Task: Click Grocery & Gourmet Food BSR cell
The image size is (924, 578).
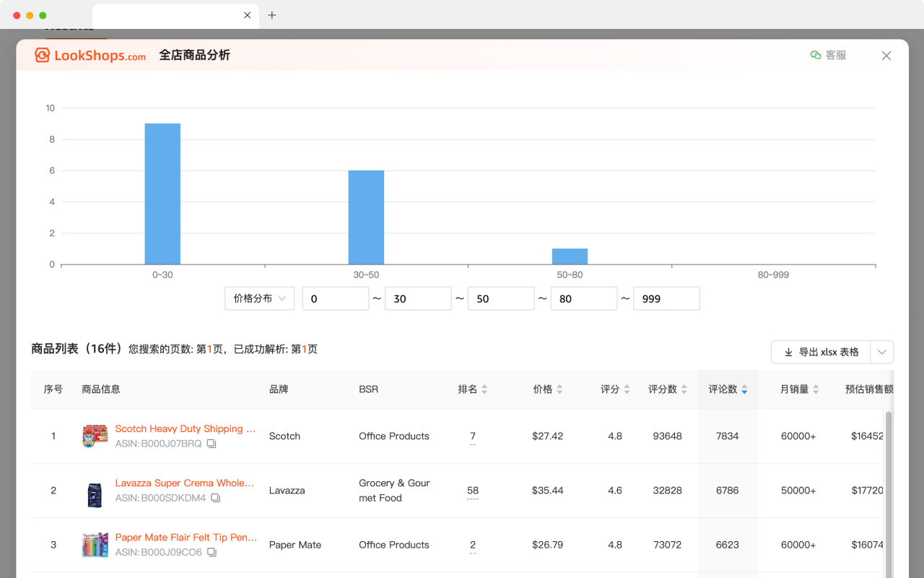Action: click(394, 491)
